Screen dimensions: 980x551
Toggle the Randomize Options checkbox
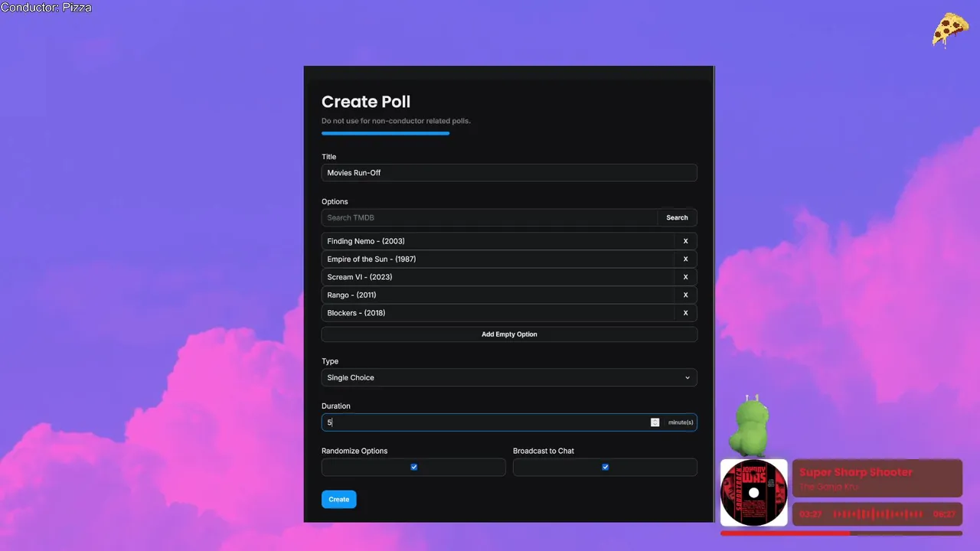(x=414, y=467)
